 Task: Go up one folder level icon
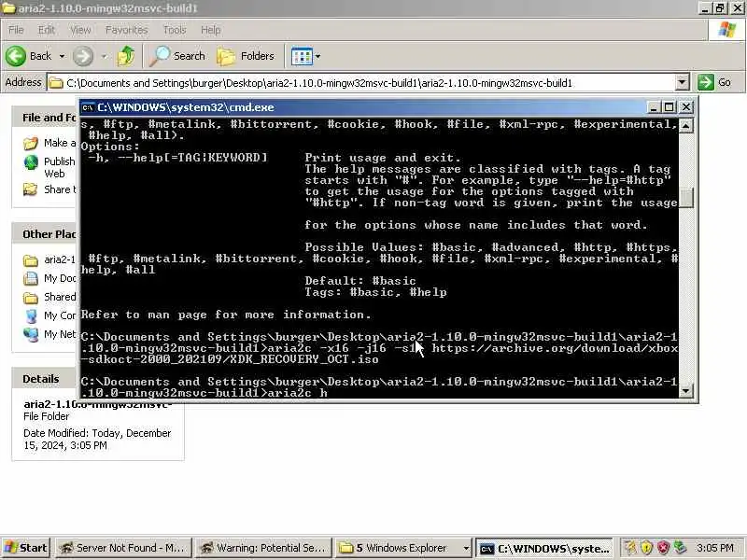[x=126, y=56]
